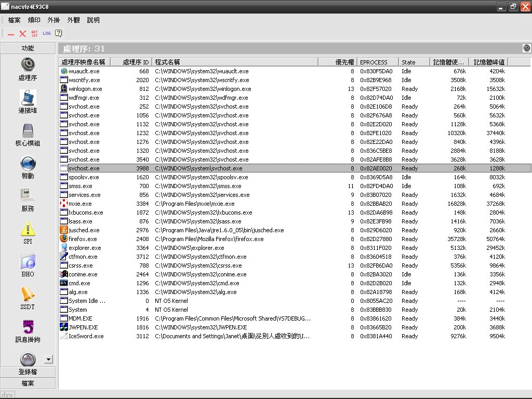
Task: Select the wscntfy.exe row
Action: 295,80
